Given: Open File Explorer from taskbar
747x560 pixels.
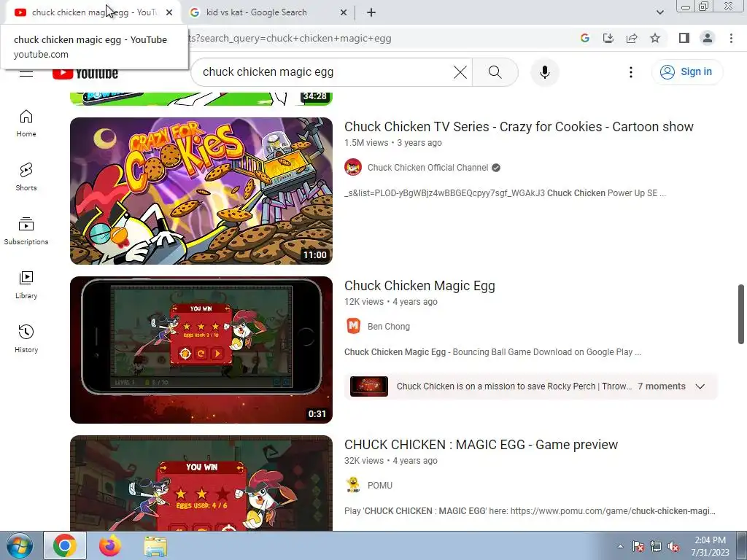Looking at the screenshot, I should (x=155, y=546).
